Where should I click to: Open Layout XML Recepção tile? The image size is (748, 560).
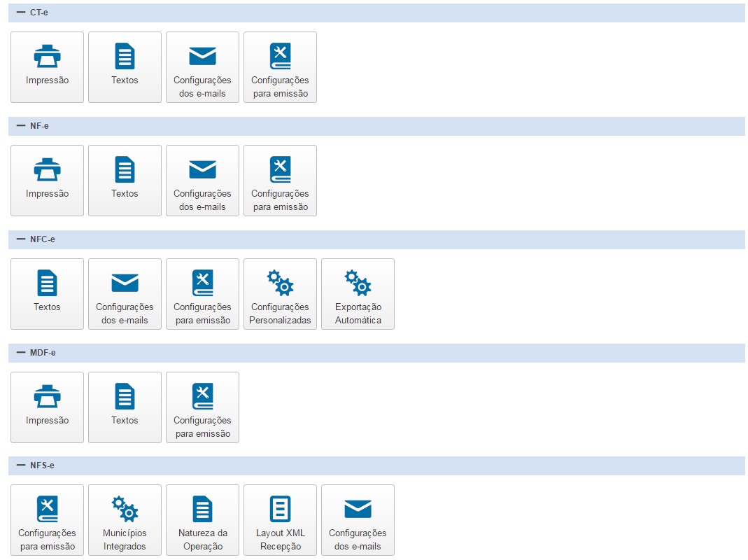point(280,520)
